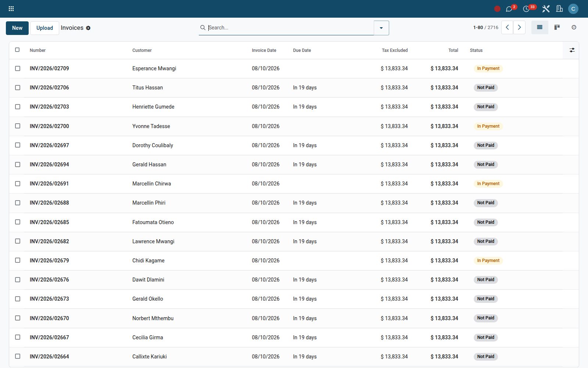Go to the next page of invoices
The image size is (588, 368).
tap(519, 28)
